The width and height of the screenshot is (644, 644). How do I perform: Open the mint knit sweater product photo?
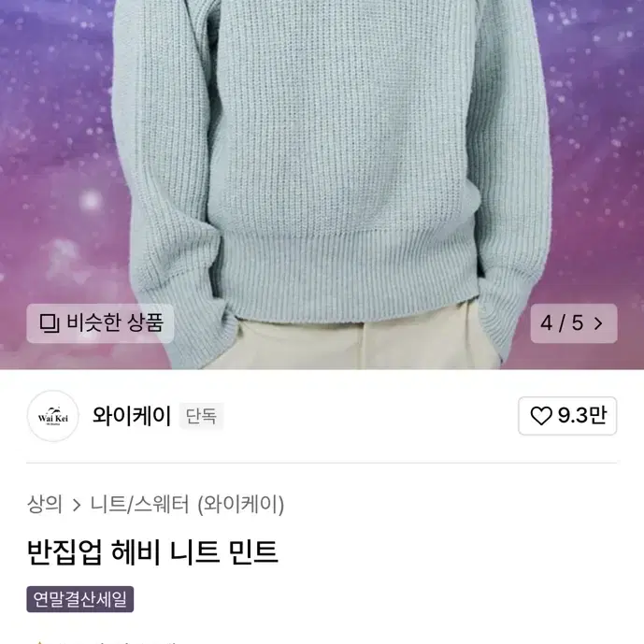pyautogui.click(x=322, y=165)
